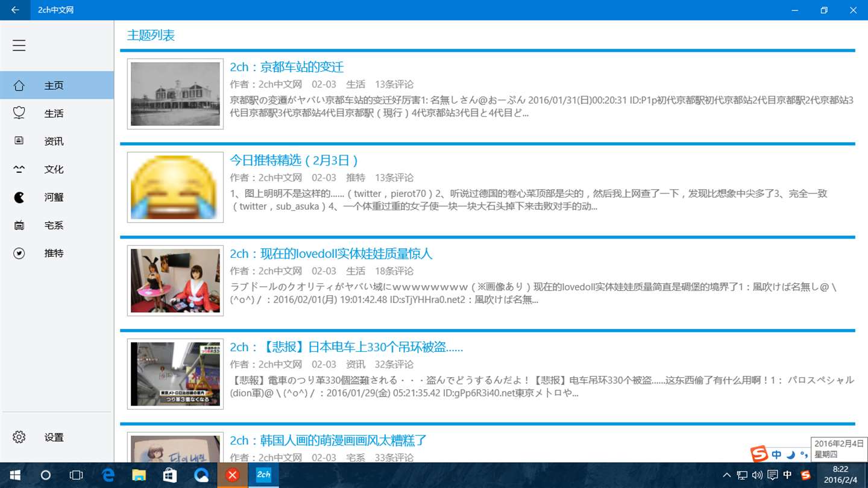Click the blue Q browser icon in taskbar
868x488 pixels.
point(201,475)
